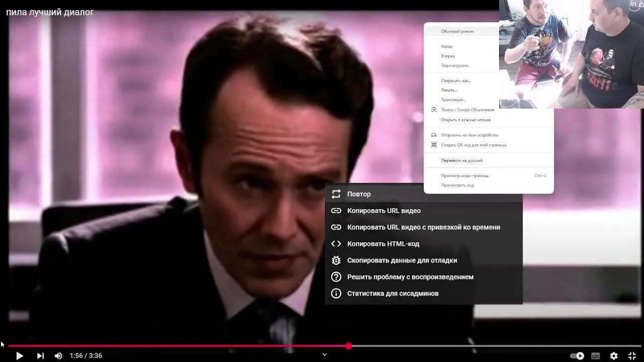Turn on subtitles
Screen dimensions: 644x362
[x=596, y=355]
